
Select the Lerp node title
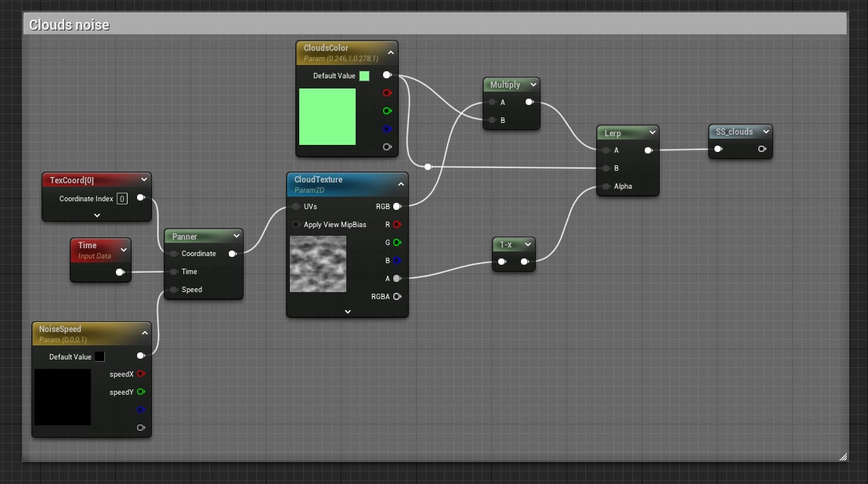pyautogui.click(x=613, y=133)
